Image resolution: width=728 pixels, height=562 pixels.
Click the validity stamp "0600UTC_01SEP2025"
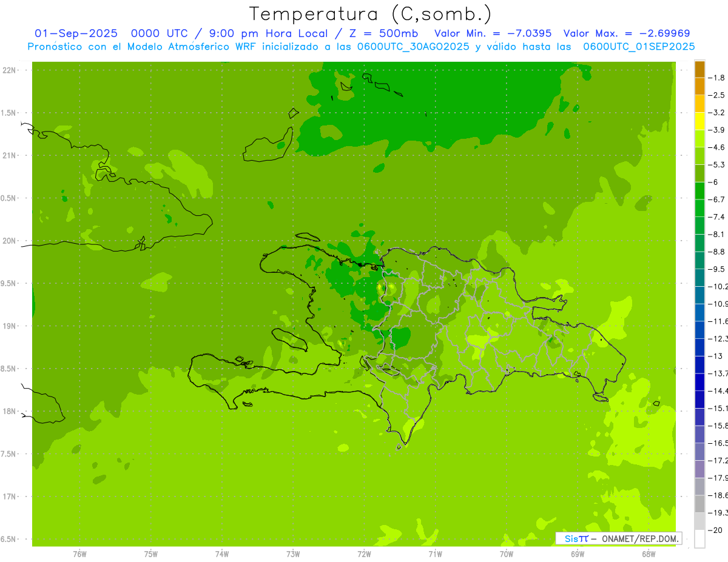pyautogui.click(x=639, y=47)
